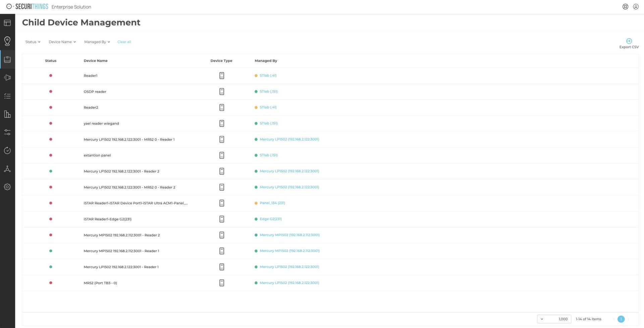Open the Edge G2(231) managed-by link

(x=271, y=219)
